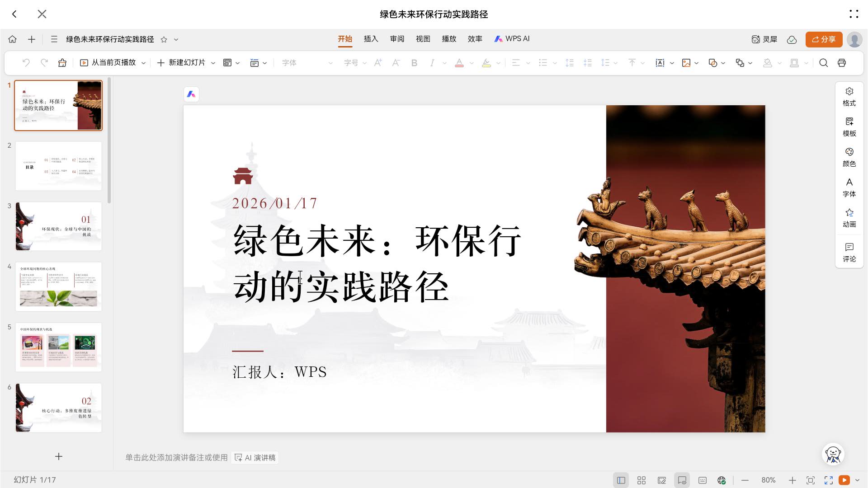Open the 格式 format panel
Screen dimensions: 868x488
click(849, 97)
